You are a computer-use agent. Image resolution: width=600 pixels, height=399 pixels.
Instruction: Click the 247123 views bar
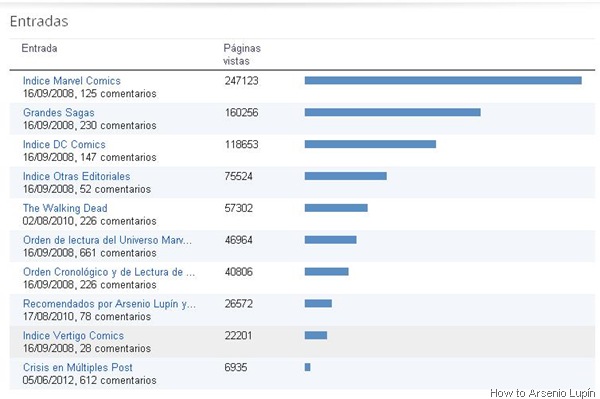tap(443, 80)
